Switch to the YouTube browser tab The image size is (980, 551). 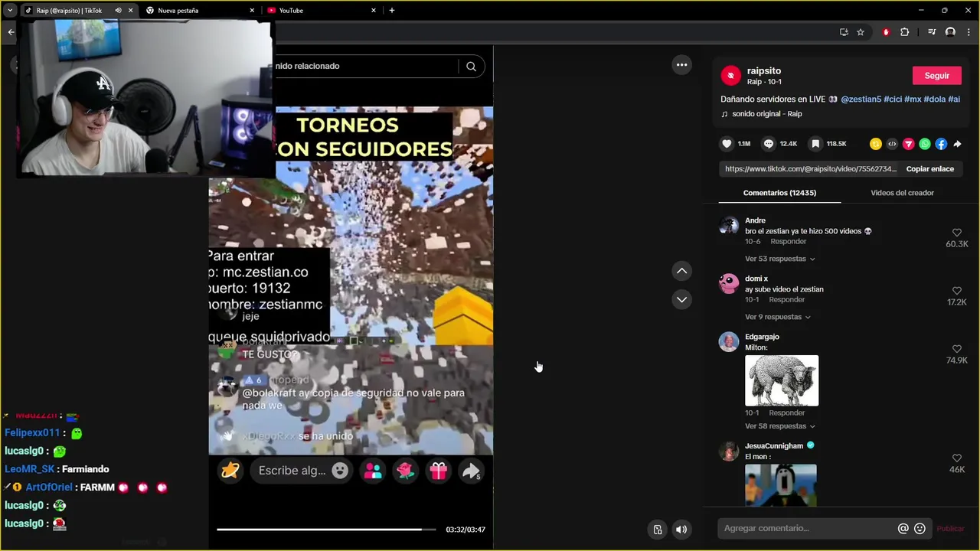click(322, 11)
